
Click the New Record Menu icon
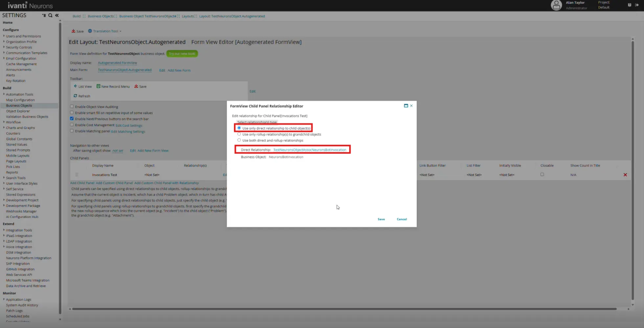(x=98, y=86)
